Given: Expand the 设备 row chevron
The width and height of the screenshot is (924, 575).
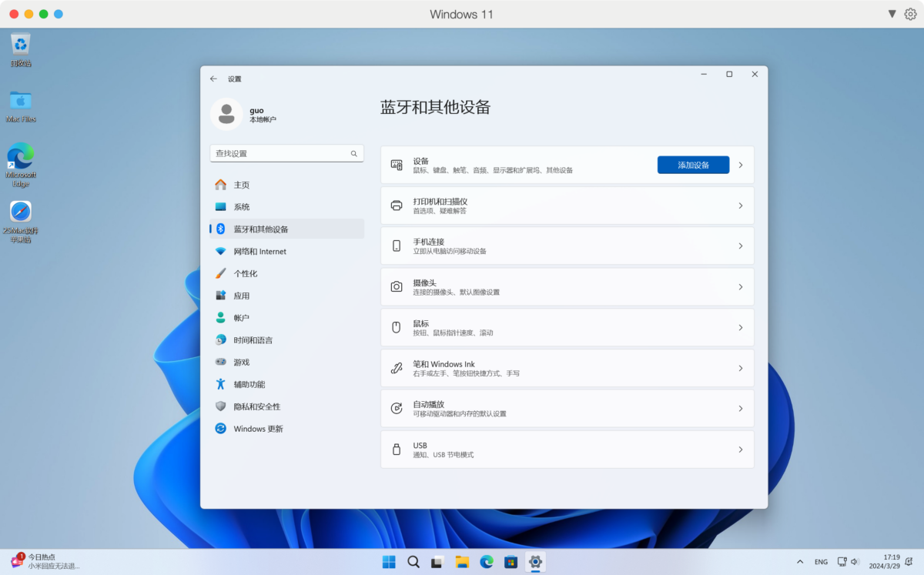Looking at the screenshot, I should point(741,165).
